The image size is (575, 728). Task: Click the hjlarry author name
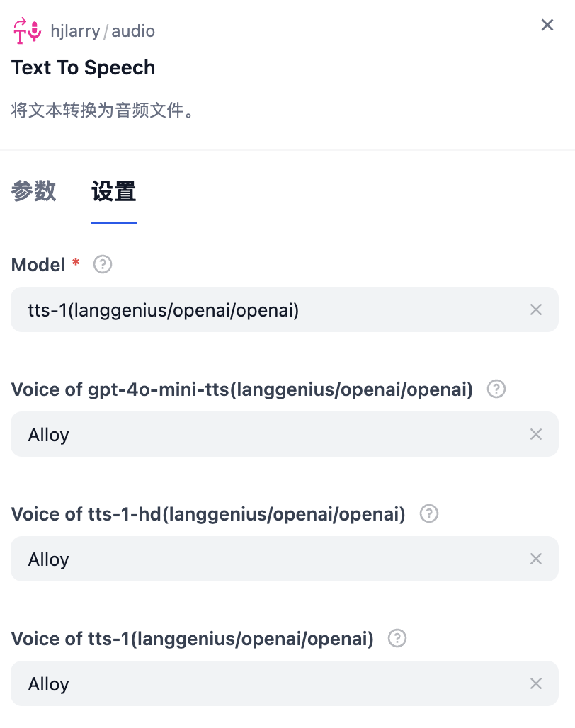coord(75,31)
